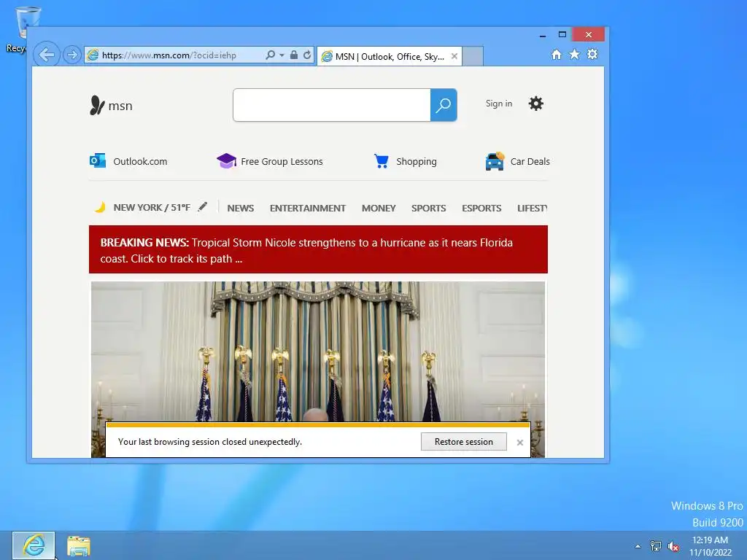Open MSN page settings gear
Image resolution: width=747 pixels, height=560 pixels.
click(x=536, y=104)
